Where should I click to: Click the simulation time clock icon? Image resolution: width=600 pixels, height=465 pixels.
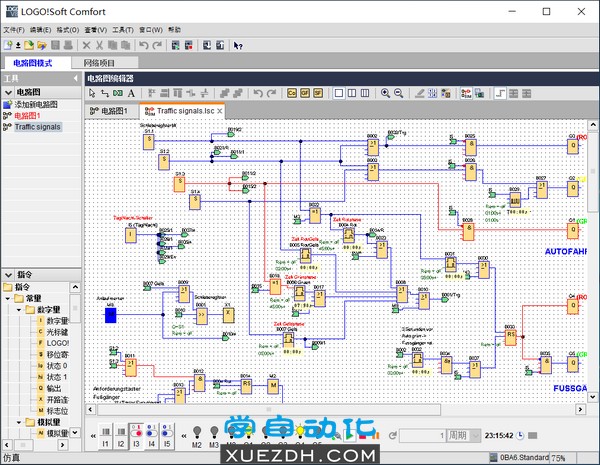click(520, 436)
